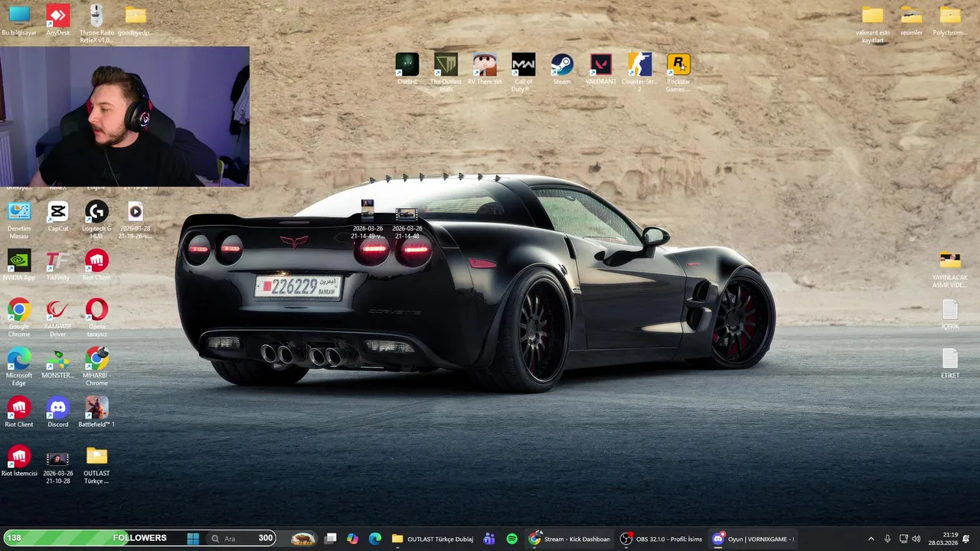The height and width of the screenshot is (551, 980).
Task: Open Battlefield 1 game shortcut
Action: pos(96,412)
